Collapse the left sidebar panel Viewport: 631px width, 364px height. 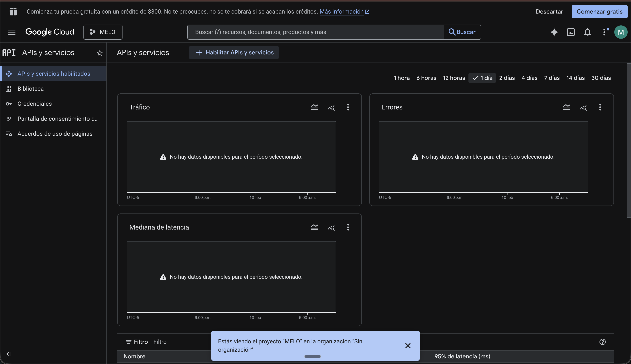[x=9, y=354]
